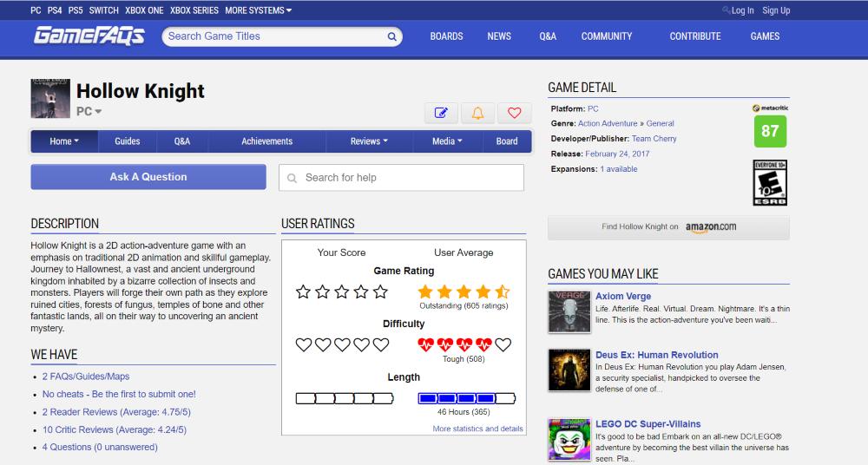This screenshot has height=465, width=868.
Task: Select the Switch system link
Action: pos(103,10)
